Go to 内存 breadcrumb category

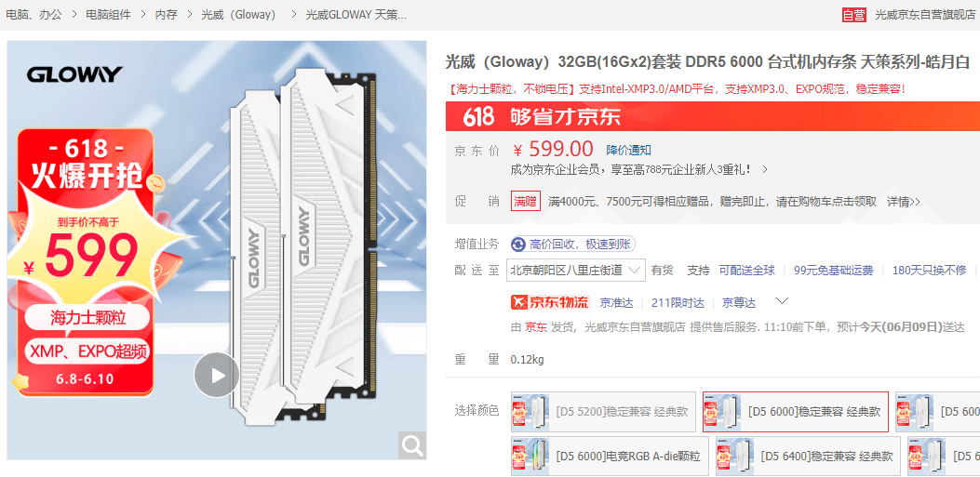tap(166, 15)
